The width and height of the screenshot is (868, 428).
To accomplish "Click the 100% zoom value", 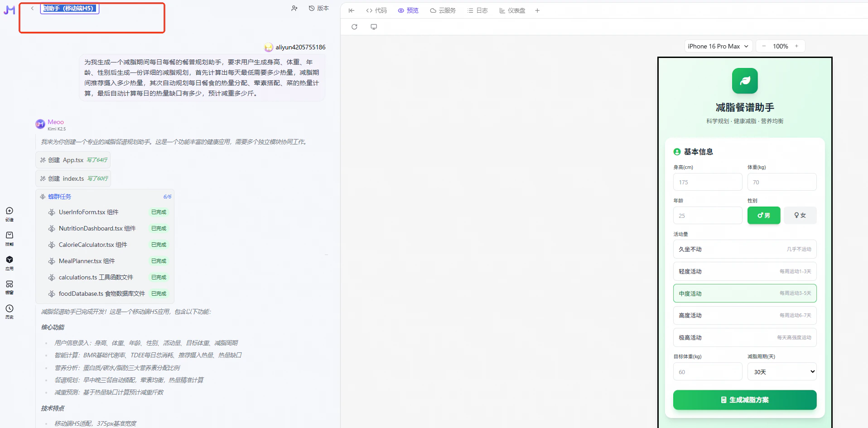I will click(780, 46).
